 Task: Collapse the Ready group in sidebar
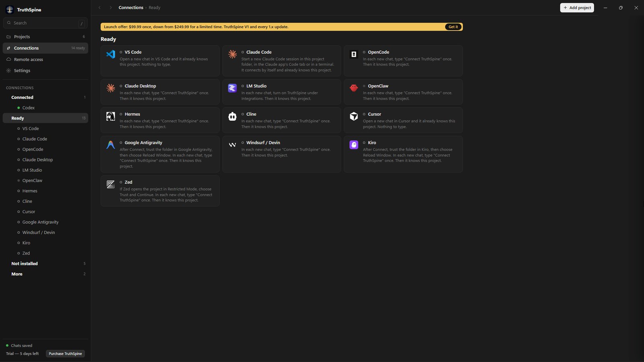pyautogui.click(x=45, y=118)
